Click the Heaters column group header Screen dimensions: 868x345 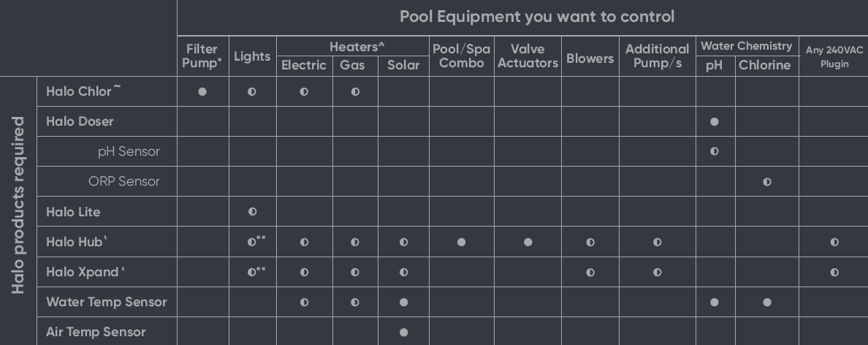tap(357, 47)
